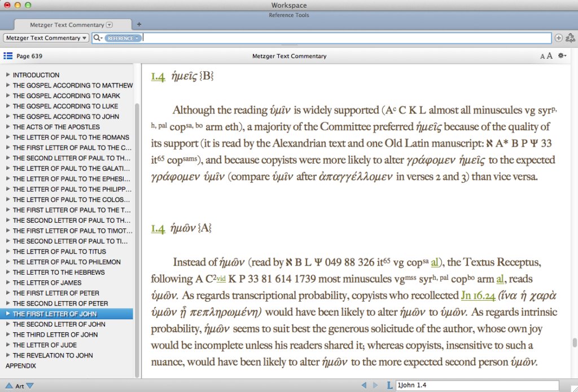Click the 1John 1.4 reference field
Screen dimensions: 578x392
coord(477,385)
